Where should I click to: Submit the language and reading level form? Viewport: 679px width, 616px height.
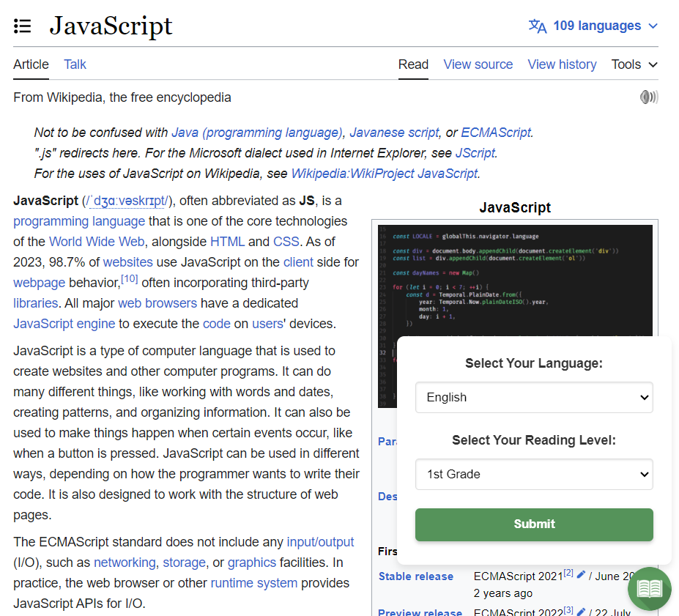tap(534, 524)
